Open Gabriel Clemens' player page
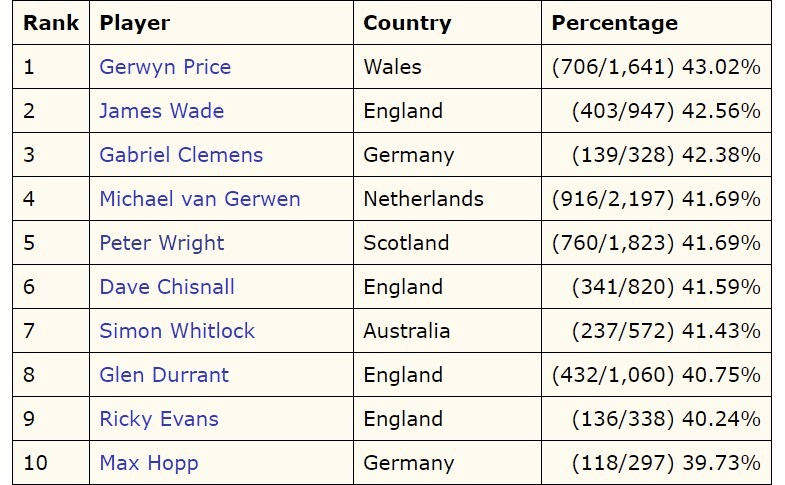 (181, 155)
